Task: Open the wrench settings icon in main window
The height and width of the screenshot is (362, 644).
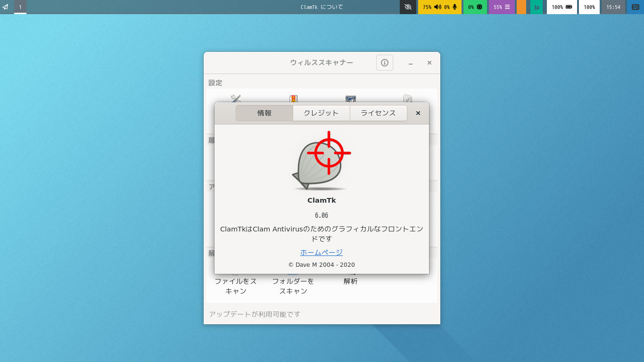Action: pos(236,99)
